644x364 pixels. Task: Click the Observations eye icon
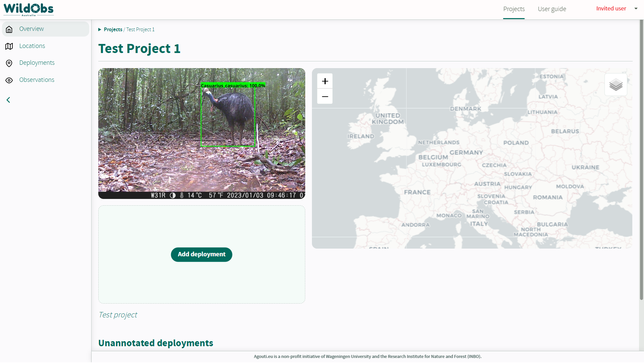9,80
